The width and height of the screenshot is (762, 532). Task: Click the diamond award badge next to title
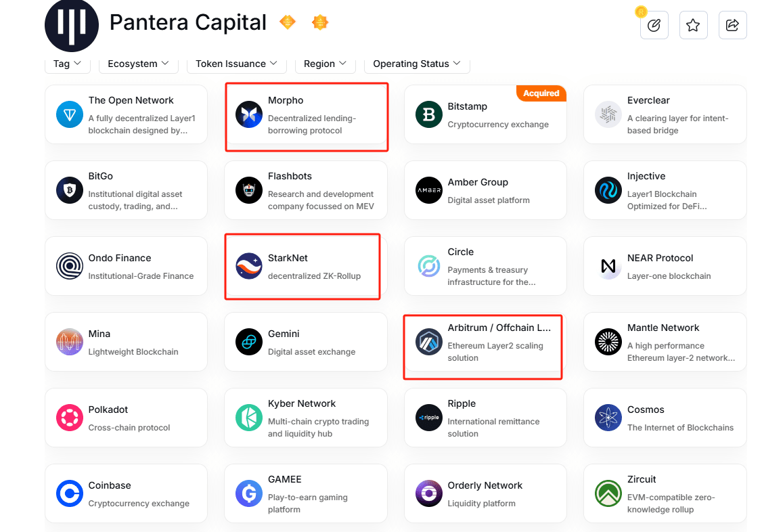click(x=287, y=22)
